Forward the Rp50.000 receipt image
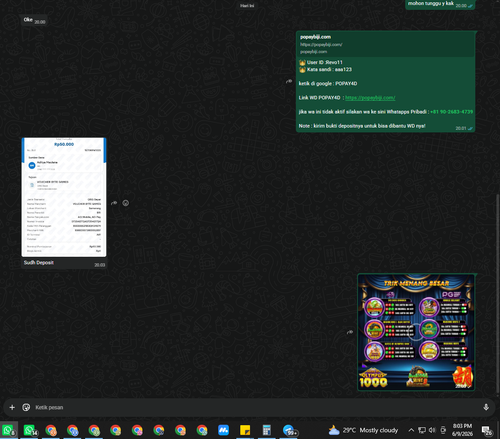 coord(114,203)
